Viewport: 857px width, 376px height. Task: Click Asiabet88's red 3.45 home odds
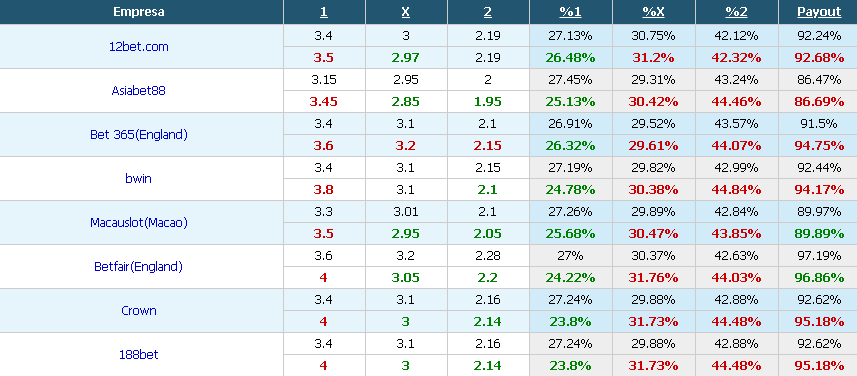[323, 102]
